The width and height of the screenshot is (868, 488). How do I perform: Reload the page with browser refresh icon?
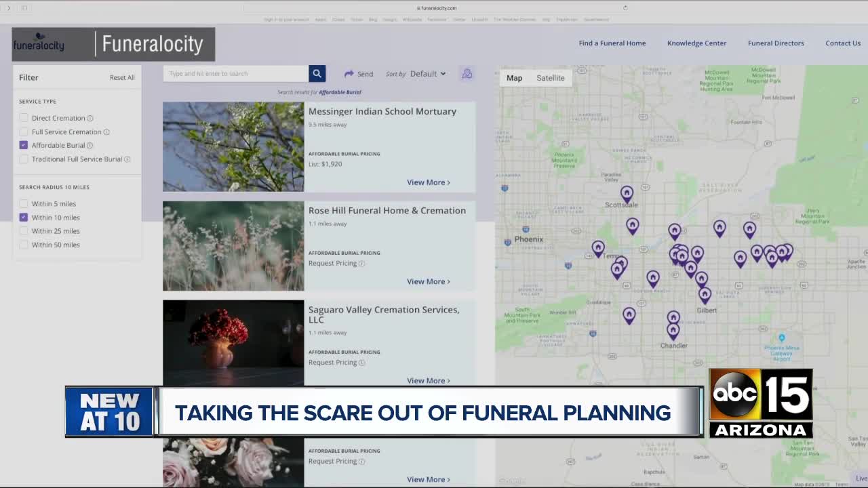click(625, 8)
